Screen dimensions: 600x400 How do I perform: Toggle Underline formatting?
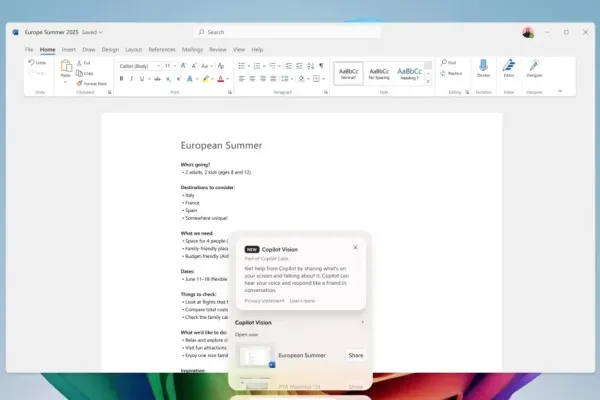click(x=142, y=79)
